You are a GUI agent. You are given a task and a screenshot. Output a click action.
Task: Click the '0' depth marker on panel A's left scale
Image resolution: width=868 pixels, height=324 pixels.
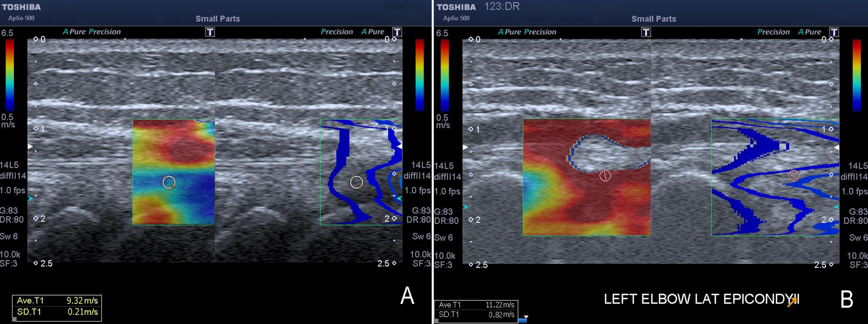(x=43, y=39)
